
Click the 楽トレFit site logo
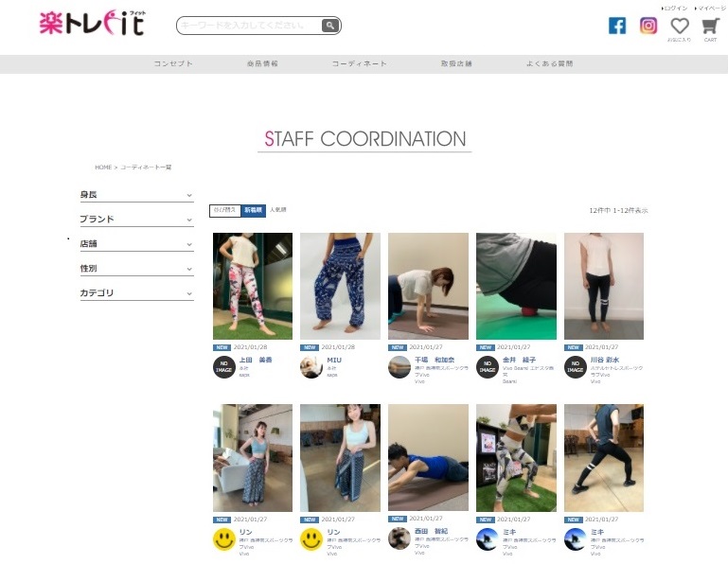pos(93,24)
